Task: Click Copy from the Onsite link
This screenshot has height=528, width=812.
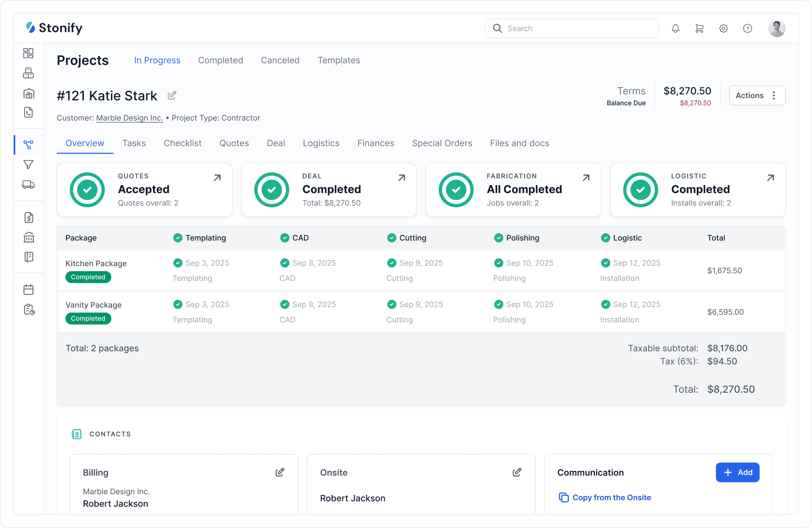Action: click(605, 497)
